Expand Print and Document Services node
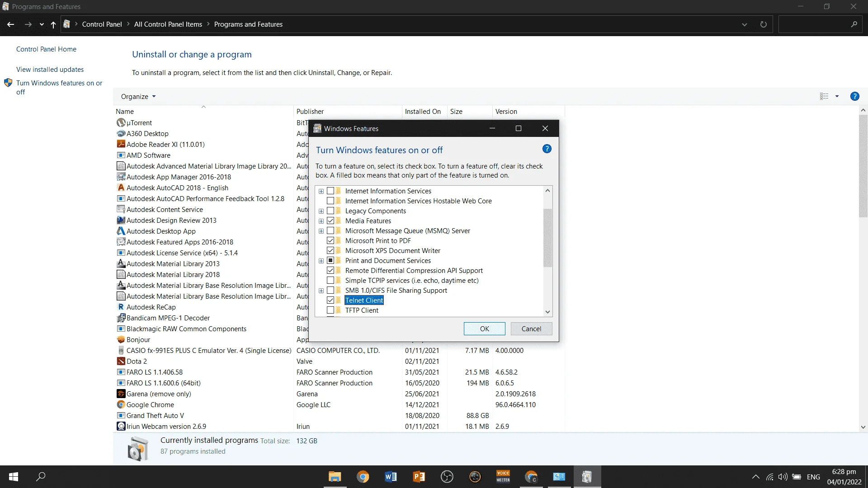 click(x=321, y=261)
